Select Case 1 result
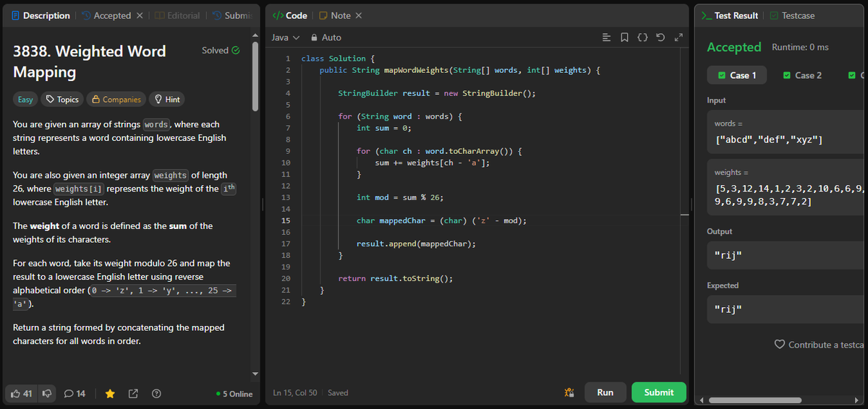Screen dimensions: 868x409 click(x=737, y=75)
